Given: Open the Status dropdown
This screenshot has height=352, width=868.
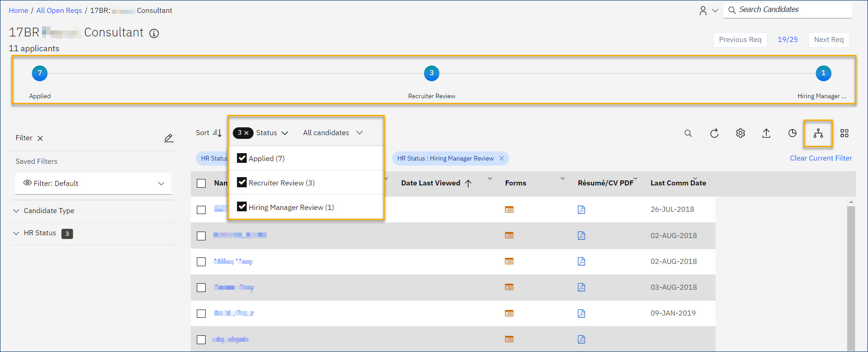Looking at the screenshot, I should point(272,133).
